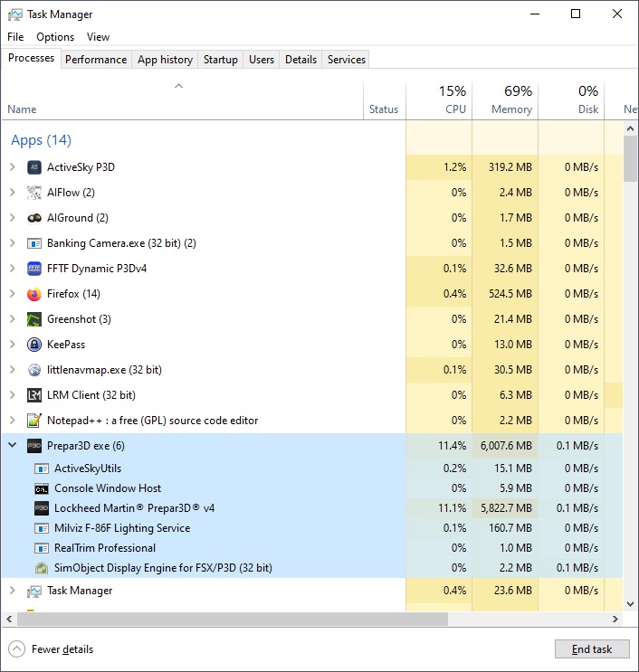Switch to the Startup tab
639x672 pixels.
coord(221,60)
